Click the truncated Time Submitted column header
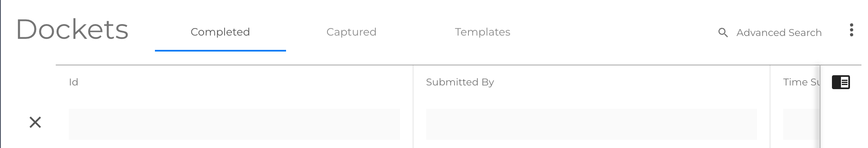This screenshot has height=148, width=868. pos(801,82)
